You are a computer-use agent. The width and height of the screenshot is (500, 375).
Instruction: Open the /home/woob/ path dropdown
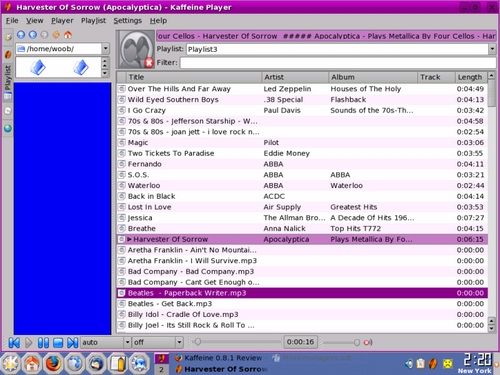click(105, 49)
